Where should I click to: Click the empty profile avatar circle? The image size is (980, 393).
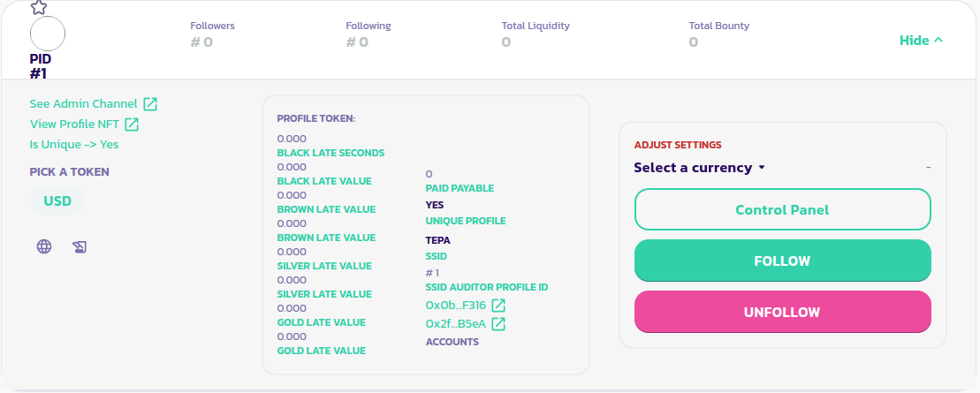point(48,34)
